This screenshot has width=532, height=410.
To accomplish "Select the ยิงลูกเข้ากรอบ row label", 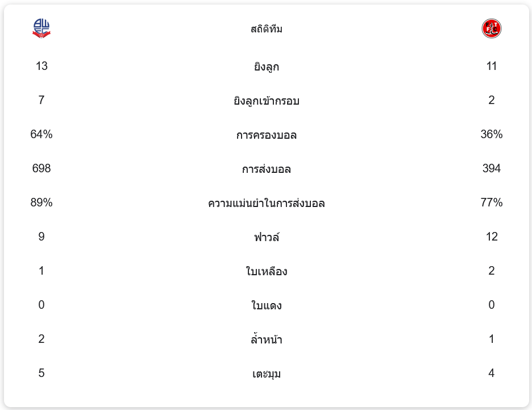I will coord(266,101).
